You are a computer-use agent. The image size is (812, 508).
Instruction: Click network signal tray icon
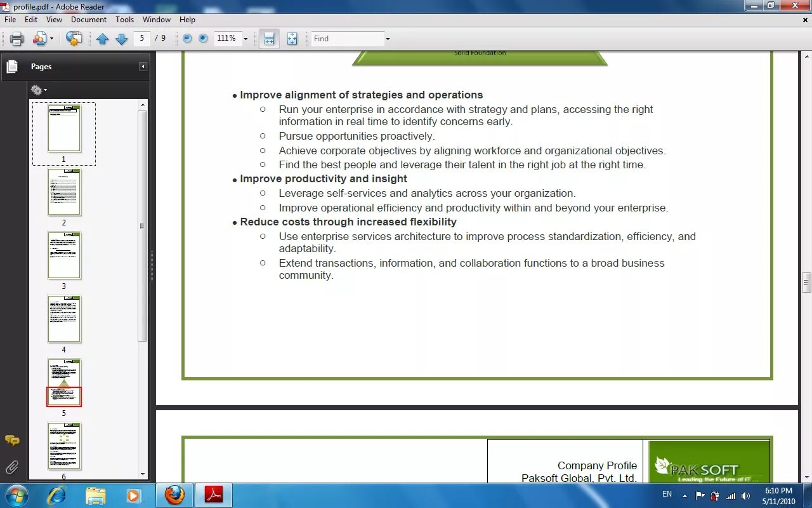[731, 496]
